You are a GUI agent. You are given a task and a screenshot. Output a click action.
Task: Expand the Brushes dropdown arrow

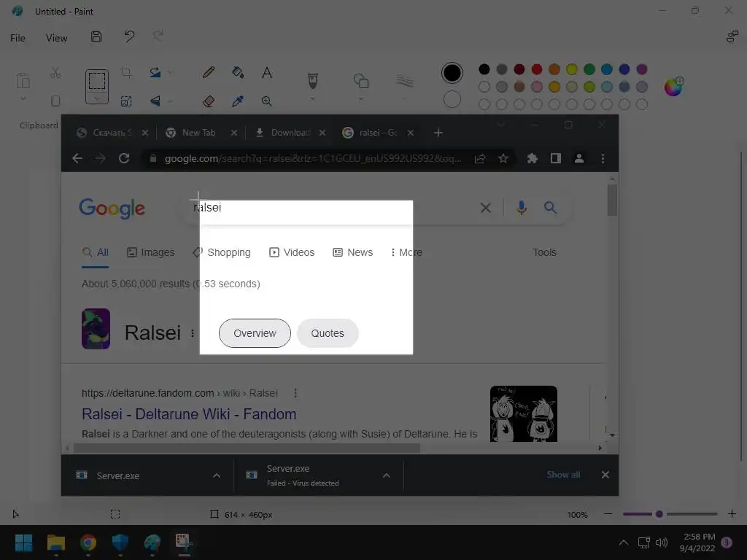coord(312,98)
